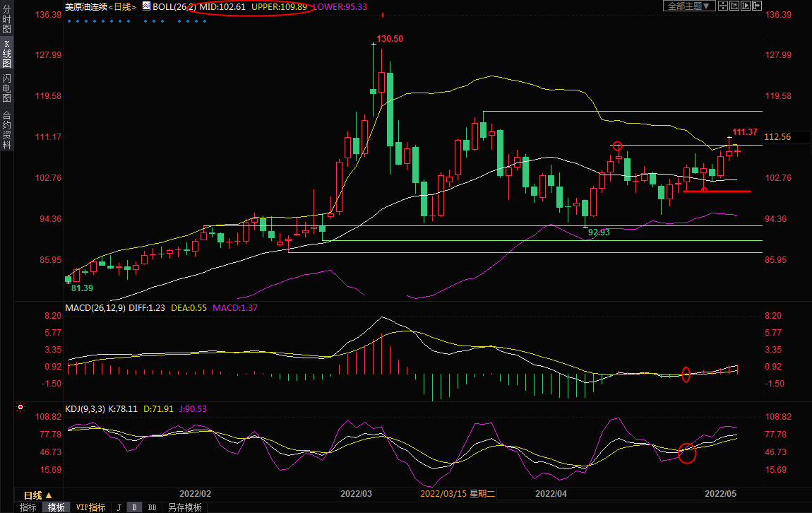Viewport: 812px width, 513px height.
Task: Click the 另存模板 button
Action: (x=184, y=507)
